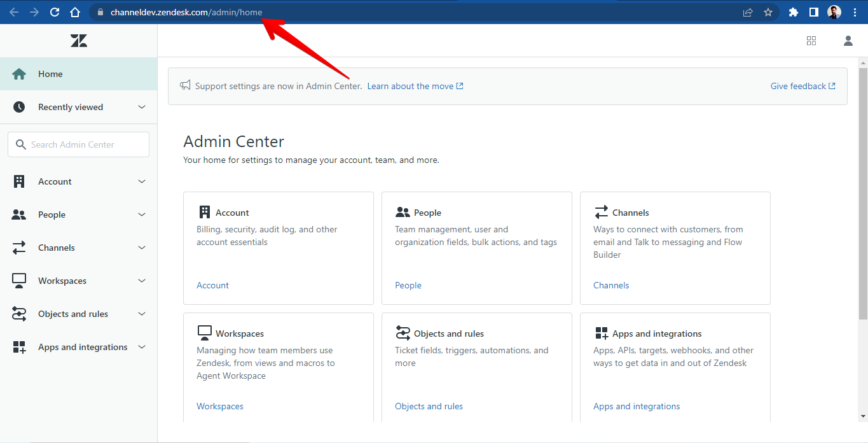Reload the page with refresh icon
868x443 pixels.
(55, 12)
